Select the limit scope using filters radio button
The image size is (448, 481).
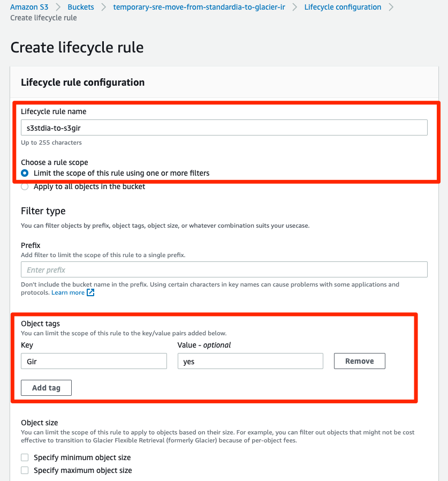coord(24,173)
